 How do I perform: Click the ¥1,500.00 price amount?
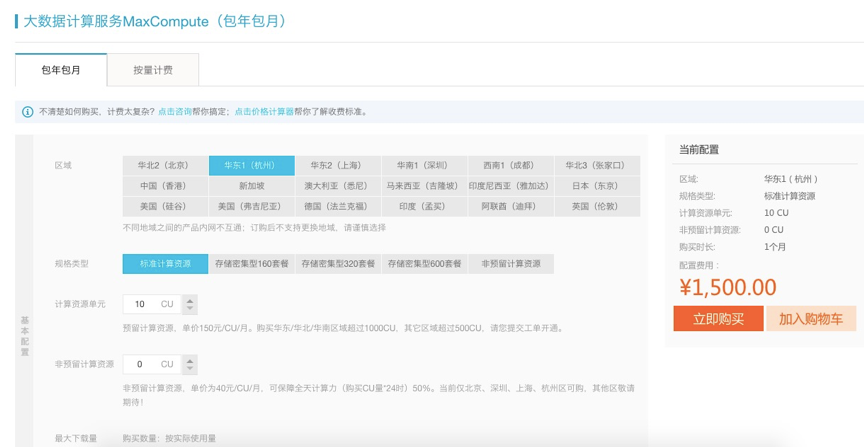point(728,288)
